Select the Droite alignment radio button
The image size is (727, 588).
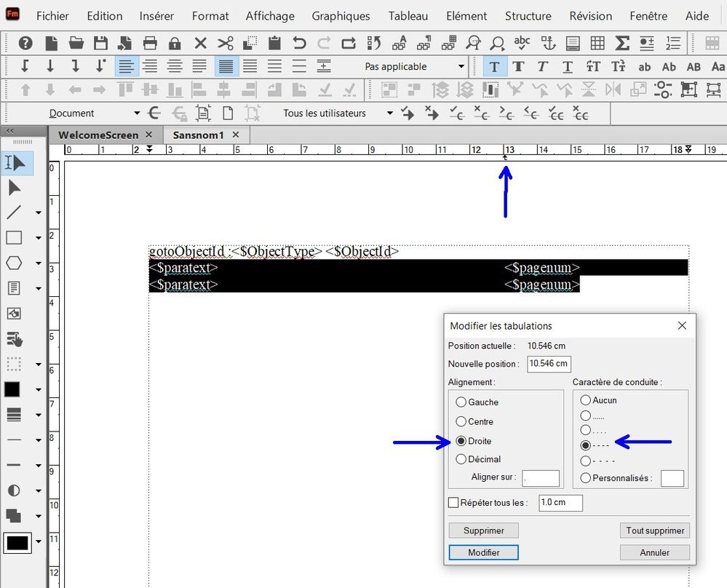point(461,440)
